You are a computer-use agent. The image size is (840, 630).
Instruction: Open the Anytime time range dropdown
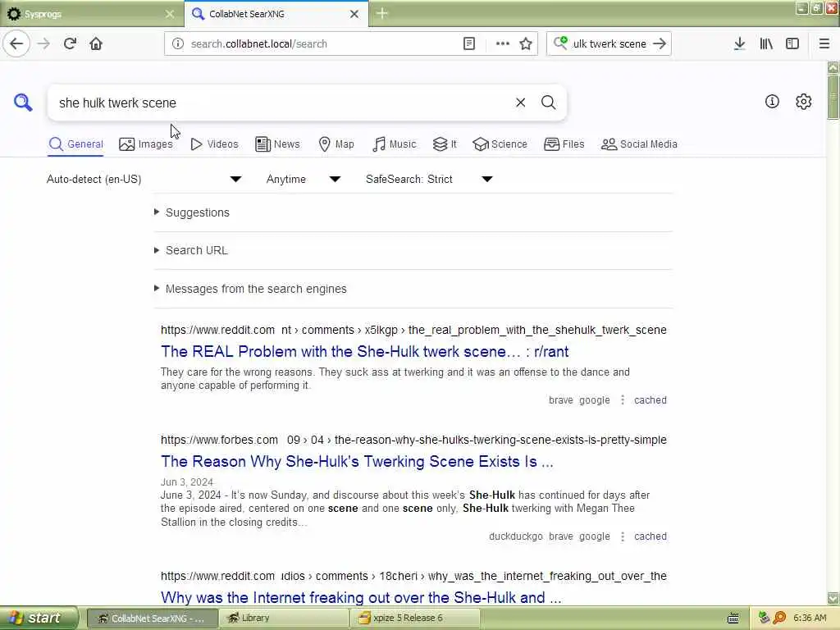pos(303,179)
